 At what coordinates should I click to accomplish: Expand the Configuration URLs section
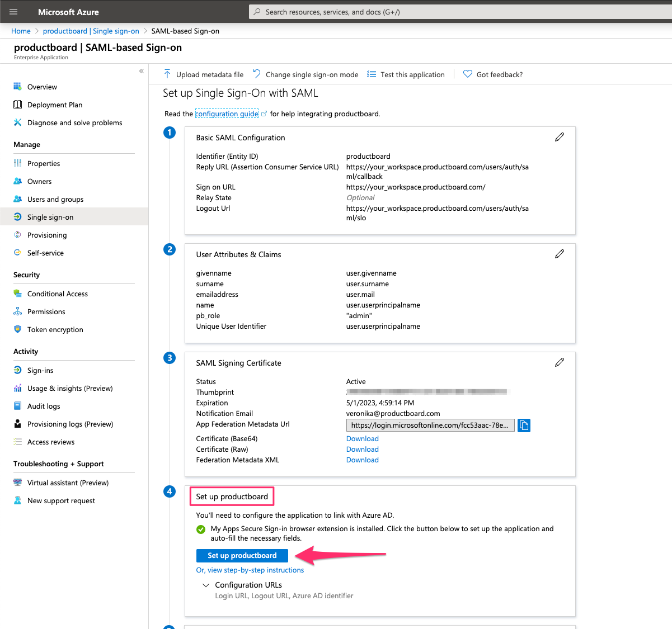[x=206, y=585]
